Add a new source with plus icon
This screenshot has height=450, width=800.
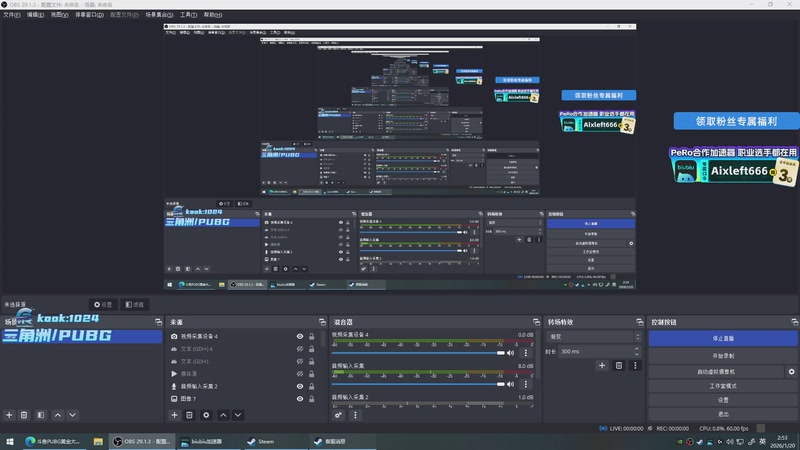174,415
